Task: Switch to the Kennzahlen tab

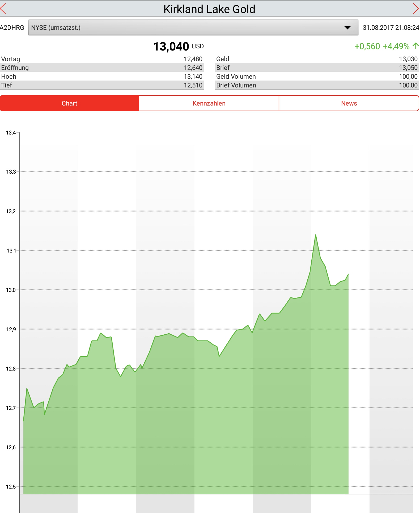Action: coord(209,103)
